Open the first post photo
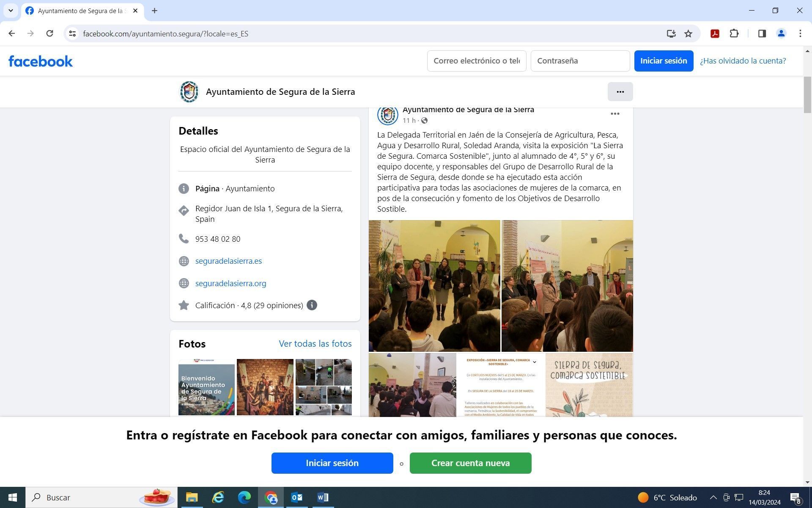 [434, 286]
